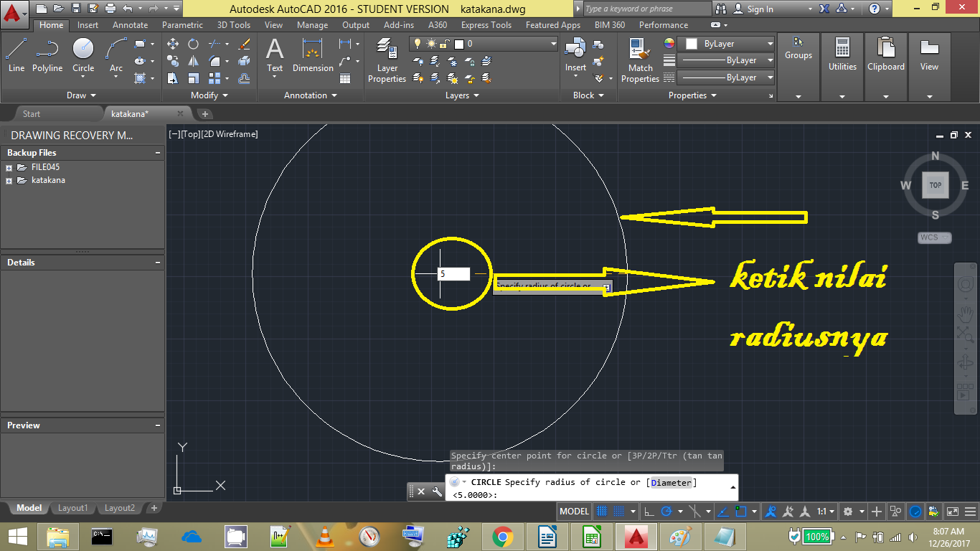Click the Diameter option in command line
The image size is (980, 551).
tap(672, 483)
